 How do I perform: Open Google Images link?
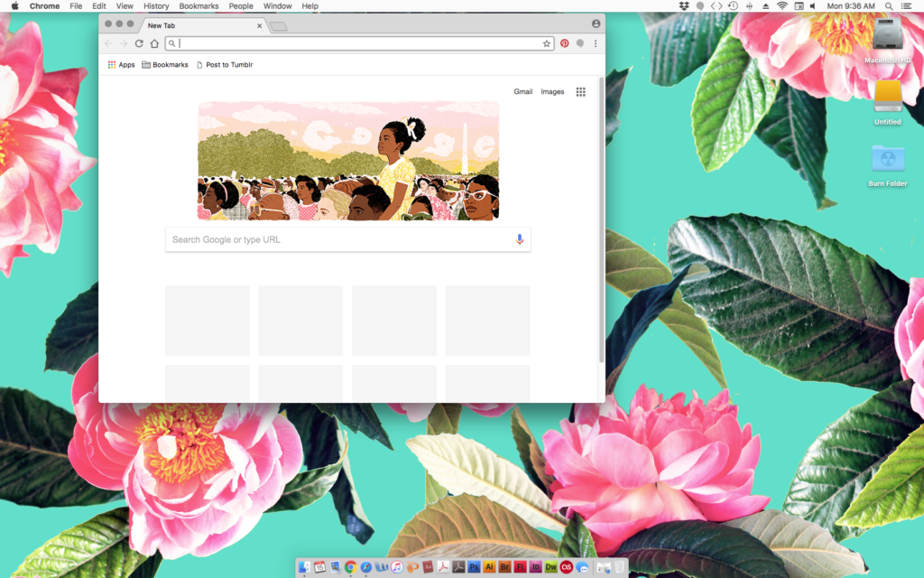pyautogui.click(x=552, y=91)
